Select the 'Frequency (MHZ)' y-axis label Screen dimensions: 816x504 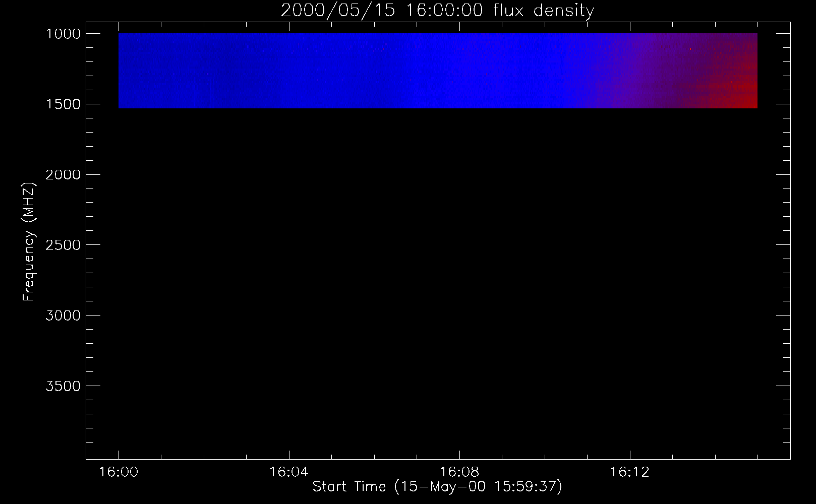pyautogui.click(x=29, y=242)
